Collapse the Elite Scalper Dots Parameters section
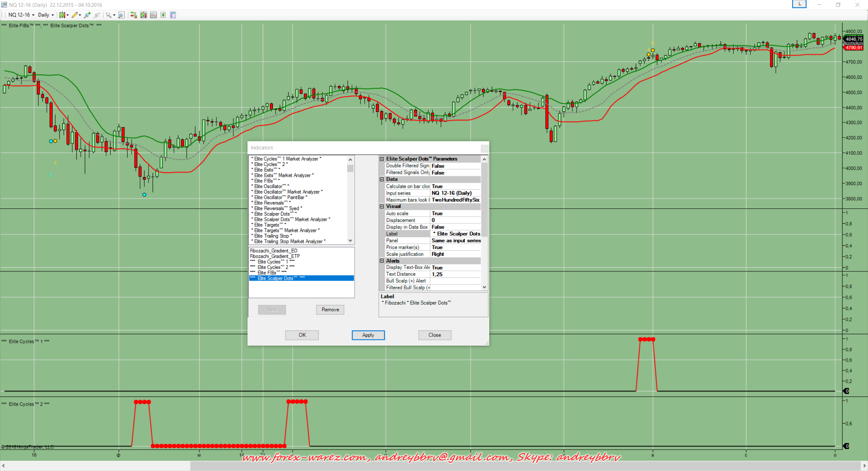 point(382,159)
